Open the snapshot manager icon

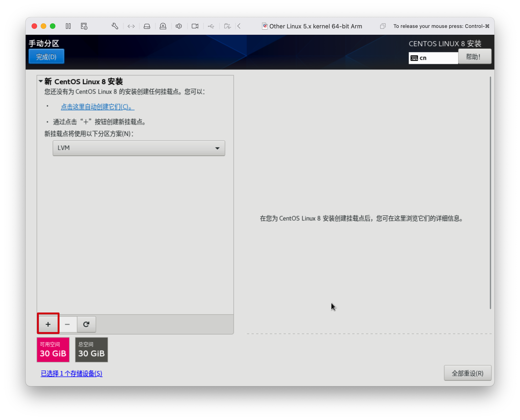click(84, 26)
